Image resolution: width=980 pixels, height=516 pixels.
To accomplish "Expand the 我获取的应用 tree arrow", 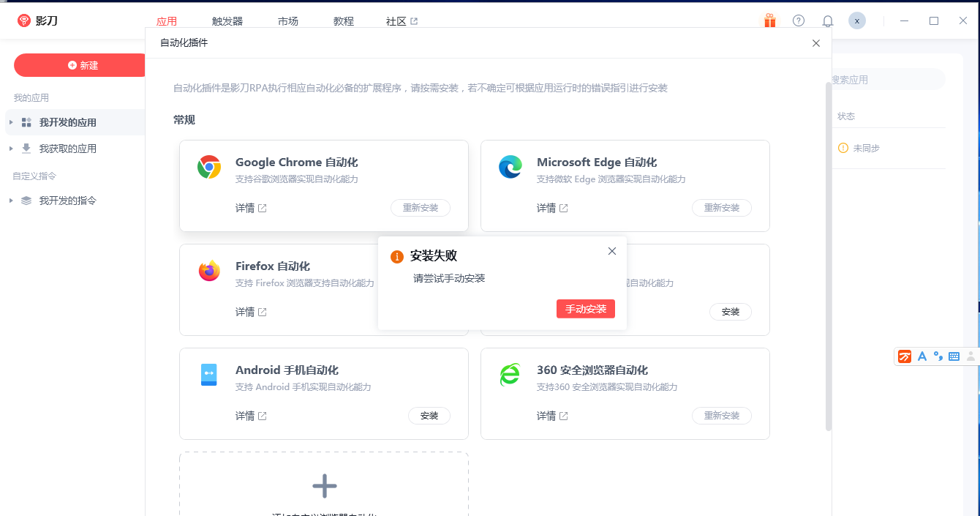I will pyautogui.click(x=11, y=149).
